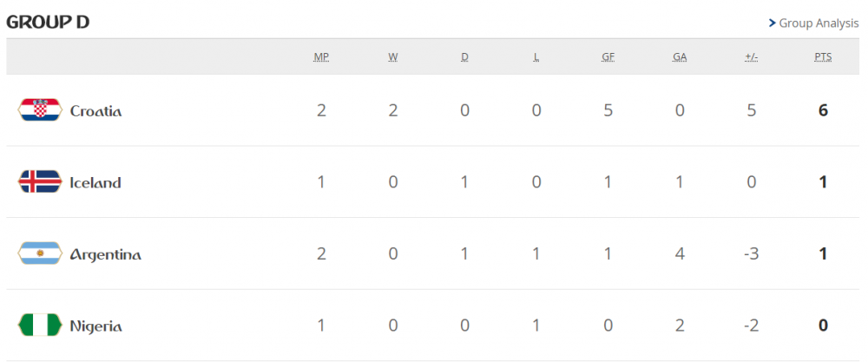Click the Nigeria flag icon

39,326
